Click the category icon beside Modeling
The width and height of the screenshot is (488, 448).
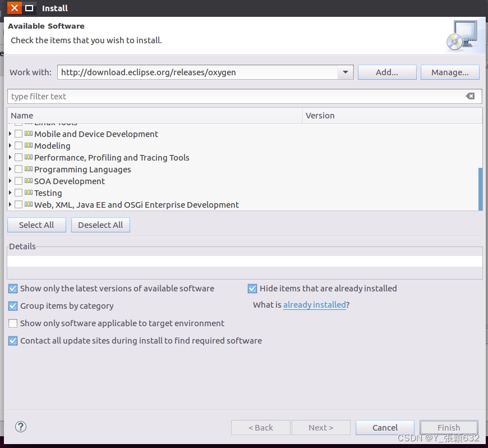[x=28, y=145]
